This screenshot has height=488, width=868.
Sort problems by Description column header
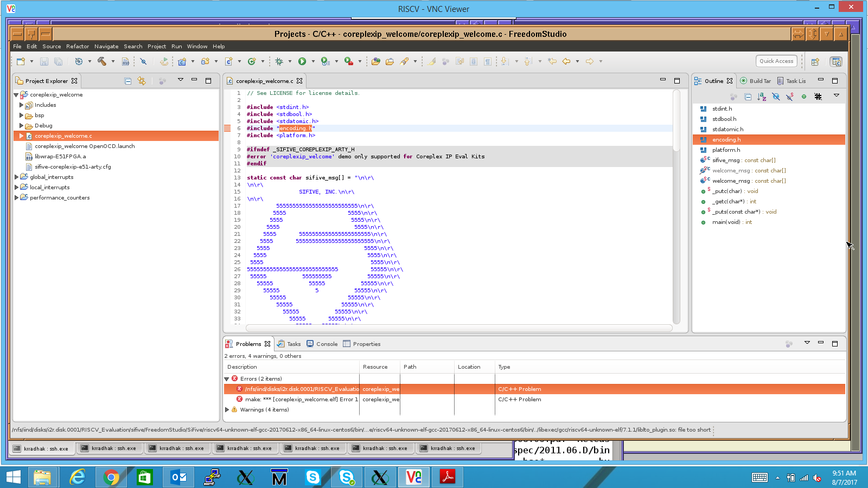coord(292,367)
